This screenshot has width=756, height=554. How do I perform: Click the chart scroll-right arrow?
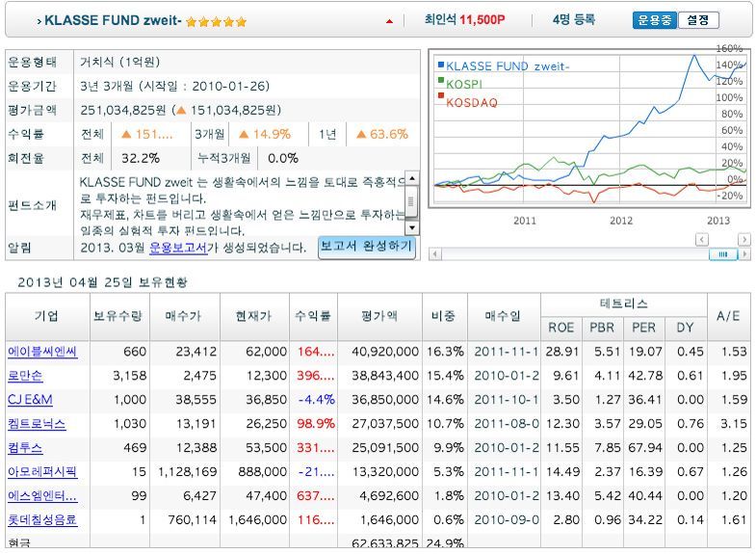click(745, 253)
